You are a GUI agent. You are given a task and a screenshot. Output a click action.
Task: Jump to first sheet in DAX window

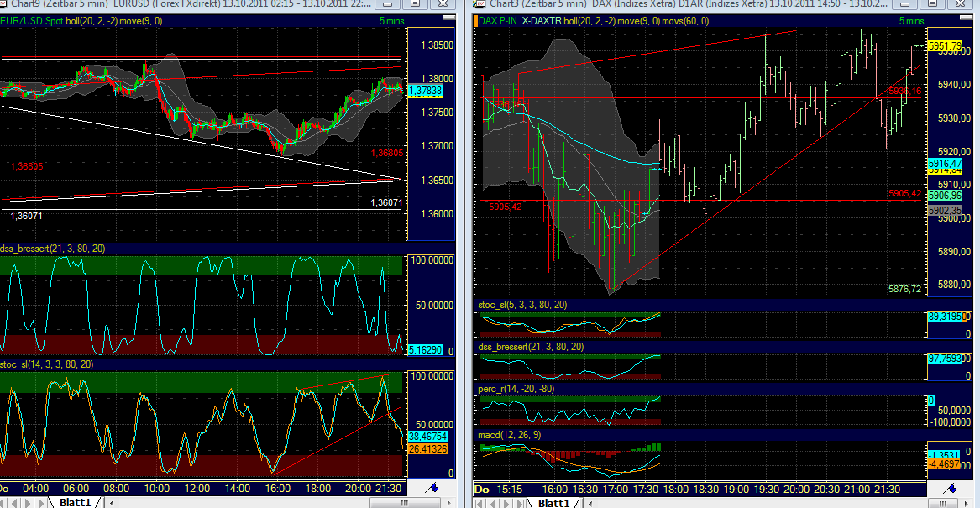480,502
